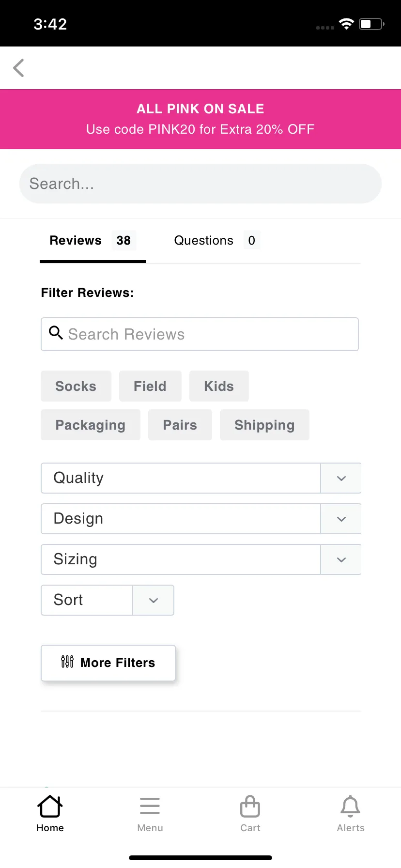Click the magnifier icon in Search Reviews
This screenshot has width=401, height=868.
tap(56, 333)
